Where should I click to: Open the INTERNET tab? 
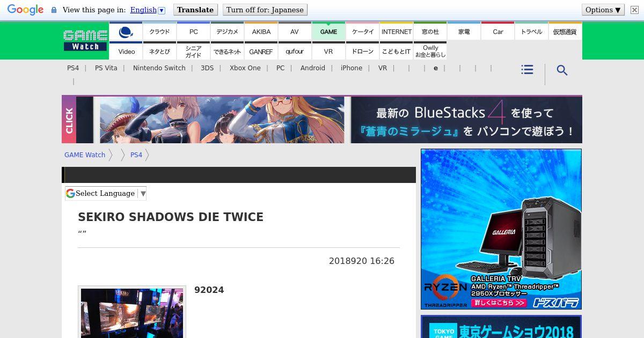tap(396, 32)
